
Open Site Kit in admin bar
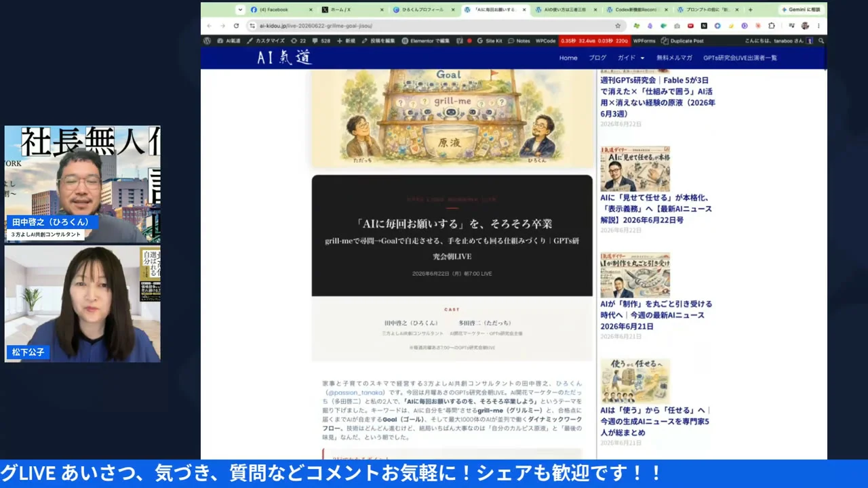(489, 41)
